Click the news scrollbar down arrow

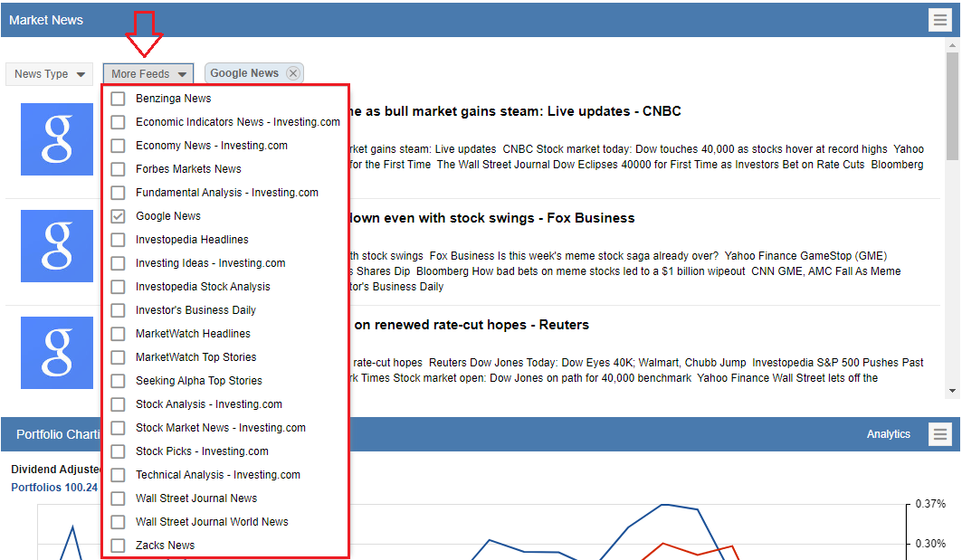point(952,391)
